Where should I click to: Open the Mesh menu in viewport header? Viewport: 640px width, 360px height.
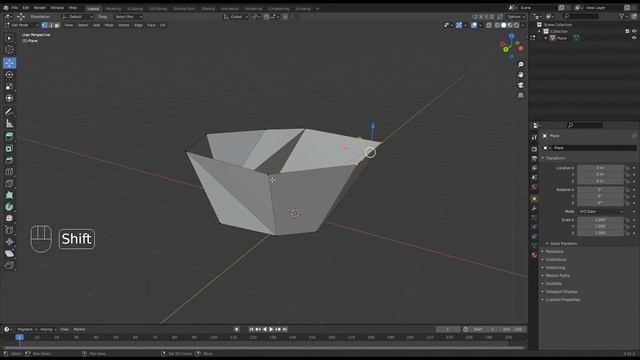tap(109, 25)
